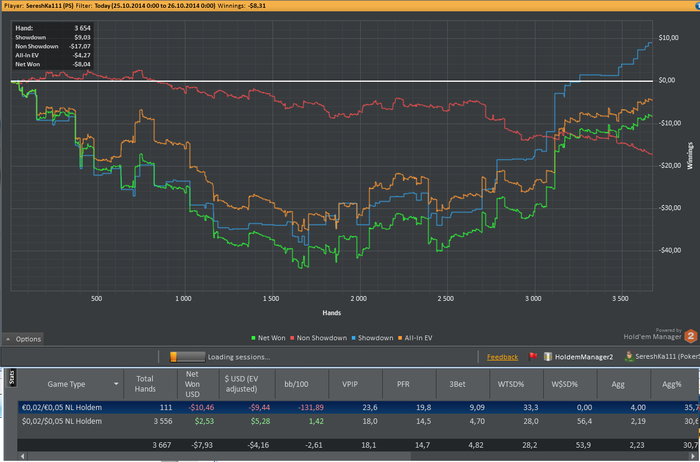
Task: Click the HoldemManager2 database label
Action: coord(583,357)
